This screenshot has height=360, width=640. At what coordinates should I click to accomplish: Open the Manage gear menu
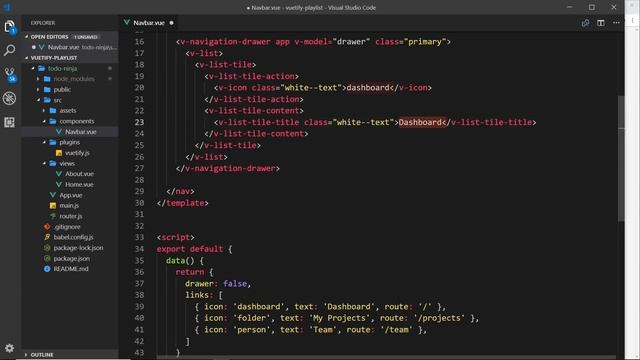click(9, 348)
